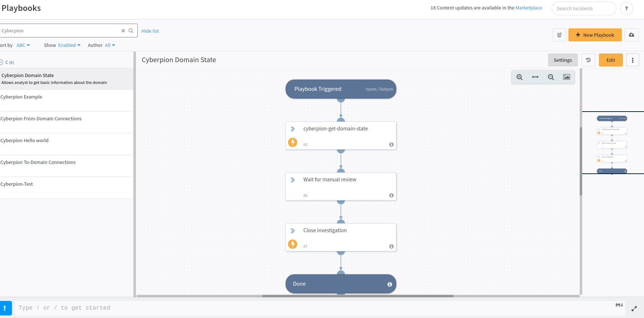Collapse the C (6) playbook group

(x=1, y=63)
